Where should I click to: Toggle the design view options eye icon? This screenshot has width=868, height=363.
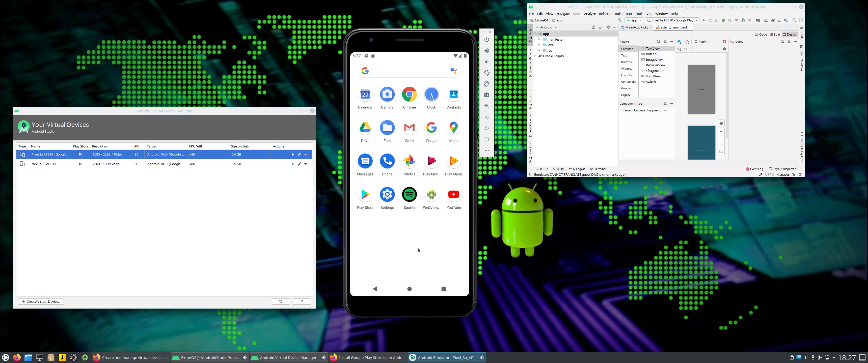tap(679, 49)
